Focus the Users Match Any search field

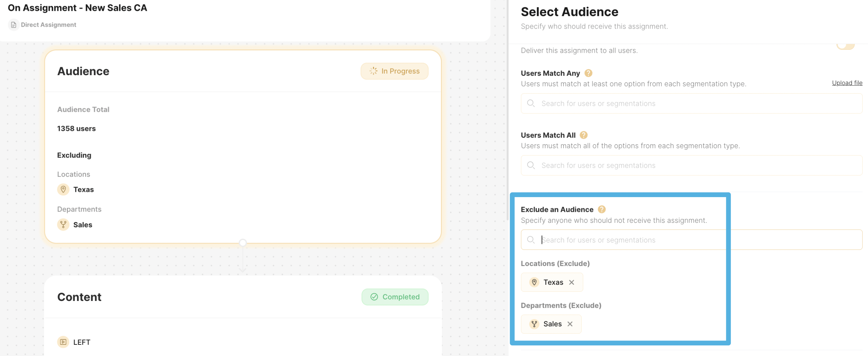(x=691, y=104)
